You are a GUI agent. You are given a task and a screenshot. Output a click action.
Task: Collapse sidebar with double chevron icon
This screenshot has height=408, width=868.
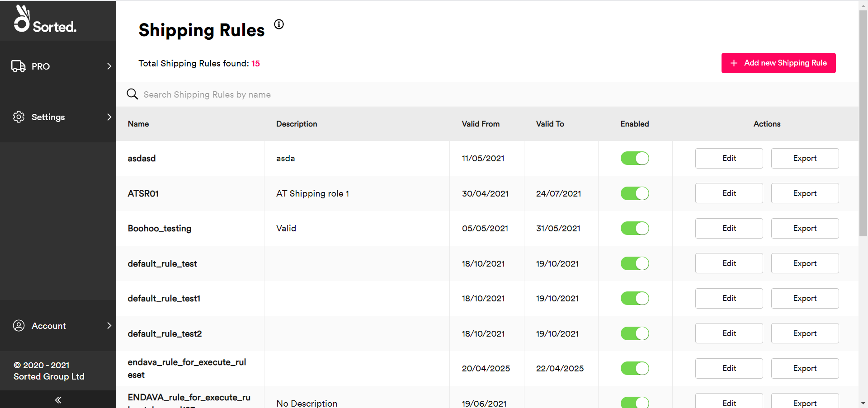tap(58, 400)
